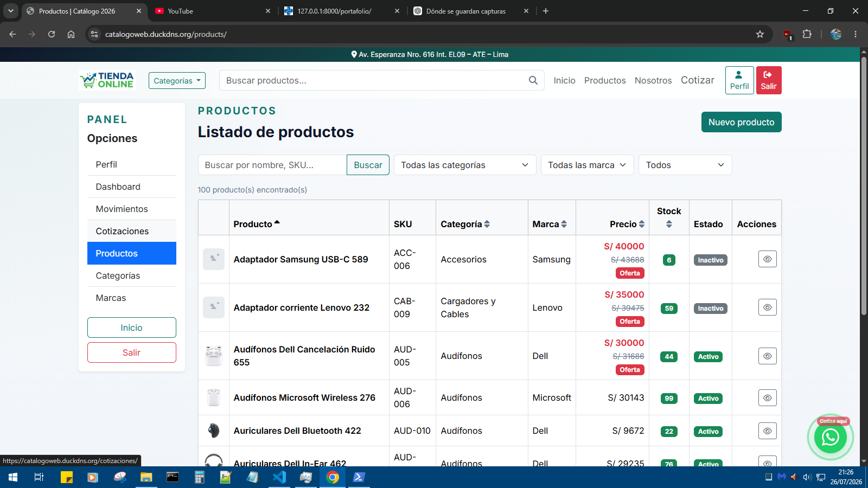The image size is (868, 488).
Task: Expand the Categorías dropdown
Action: click(177, 80)
